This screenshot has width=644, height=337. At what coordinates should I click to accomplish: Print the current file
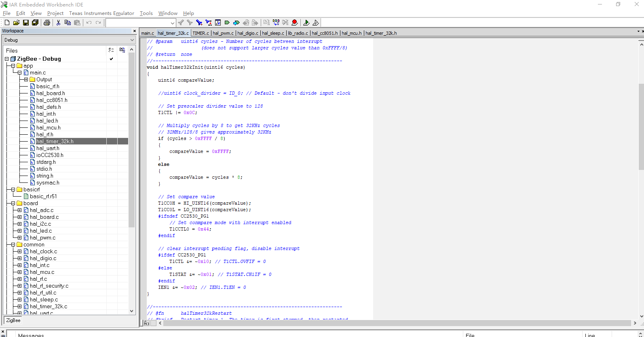tap(46, 23)
